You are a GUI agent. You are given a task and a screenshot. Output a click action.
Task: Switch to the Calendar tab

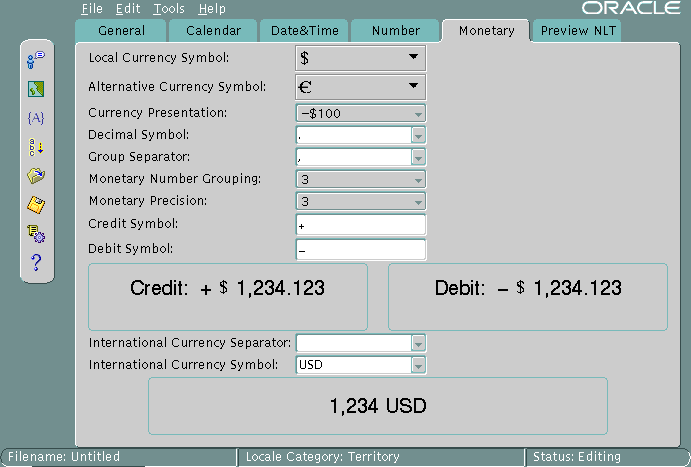pos(212,31)
